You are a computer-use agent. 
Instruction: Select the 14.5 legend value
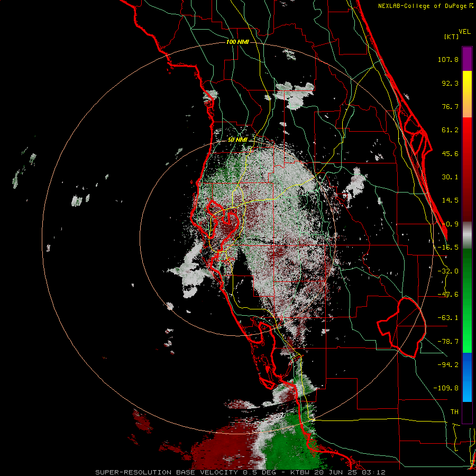450,200
